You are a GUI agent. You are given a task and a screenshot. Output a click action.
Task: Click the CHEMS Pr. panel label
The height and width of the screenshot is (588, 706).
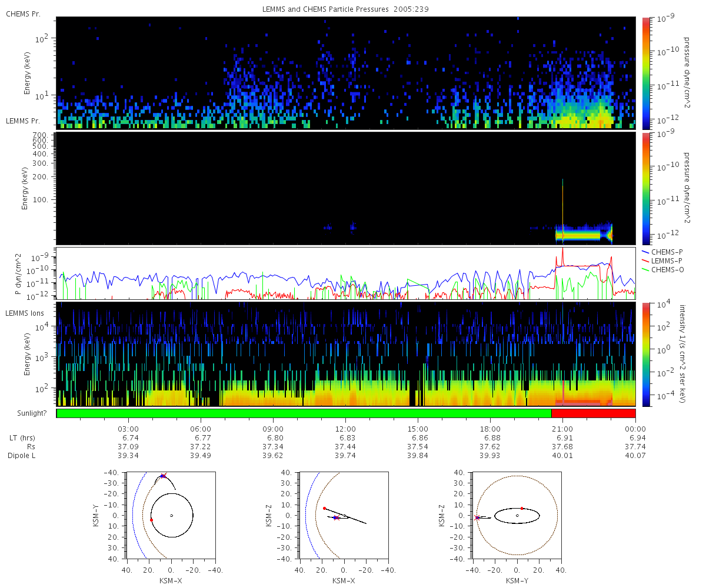click(x=23, y=14)
